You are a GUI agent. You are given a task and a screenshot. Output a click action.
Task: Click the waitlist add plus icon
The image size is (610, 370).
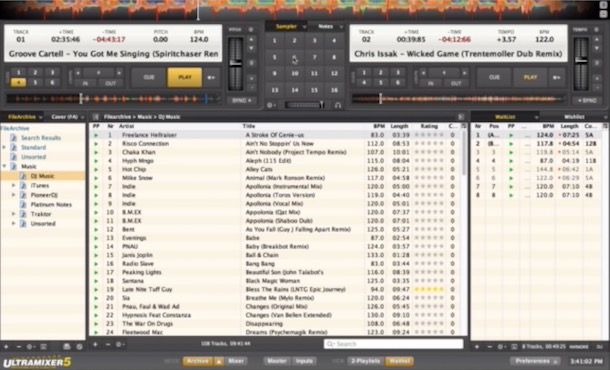(477, 346)
